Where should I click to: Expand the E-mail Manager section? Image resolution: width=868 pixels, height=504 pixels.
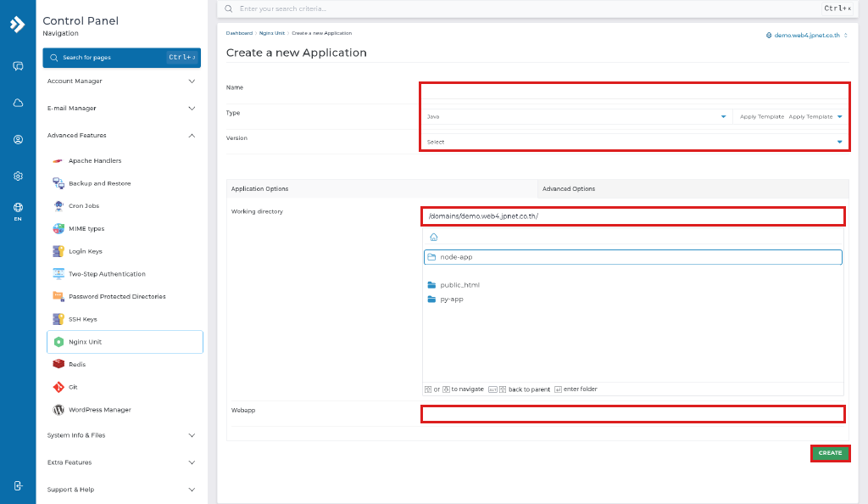point(122,109)
